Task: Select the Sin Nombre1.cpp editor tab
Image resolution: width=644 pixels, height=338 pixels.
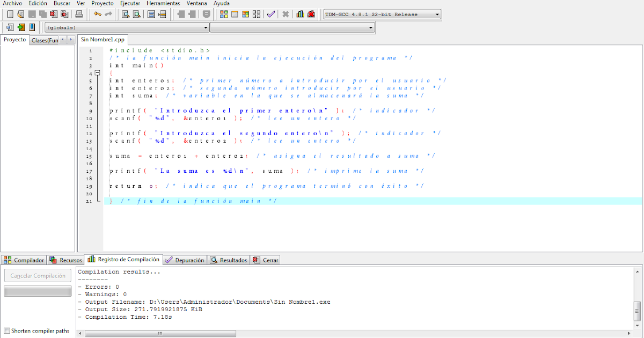Action: pos(102,39)
